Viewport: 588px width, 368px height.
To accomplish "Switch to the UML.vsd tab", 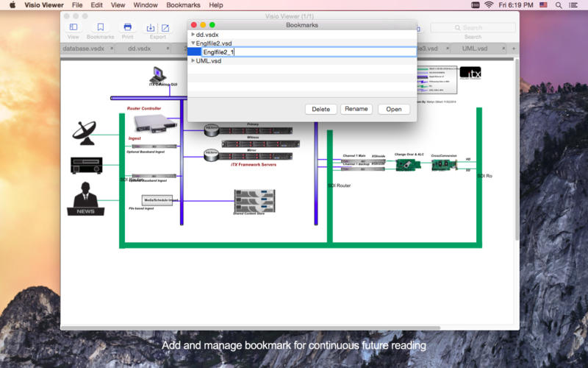I will click(x=474, y=49).
